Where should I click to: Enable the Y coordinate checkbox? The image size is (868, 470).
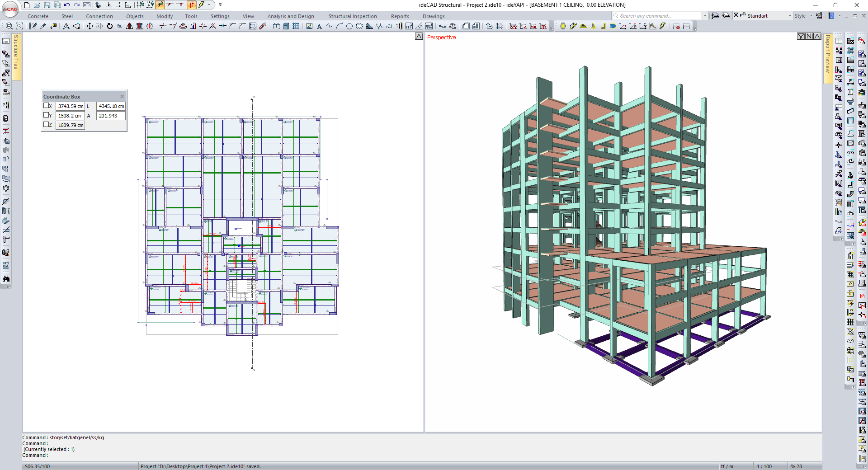click(x=46, y=115)
